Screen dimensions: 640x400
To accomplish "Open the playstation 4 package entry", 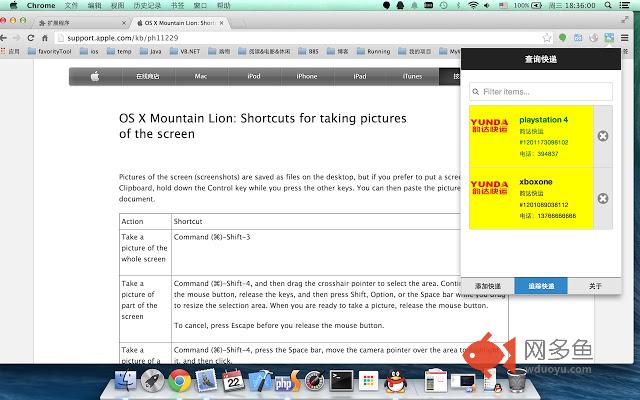I will coord(531,136).
